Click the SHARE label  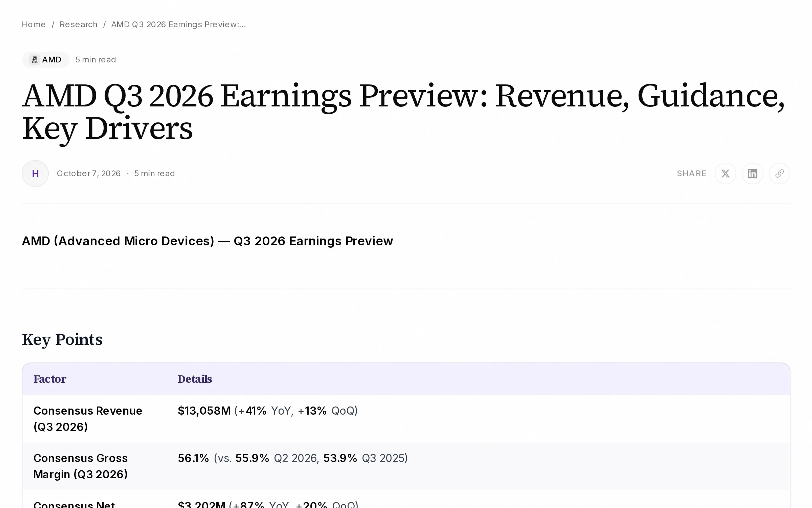point(691,173)
